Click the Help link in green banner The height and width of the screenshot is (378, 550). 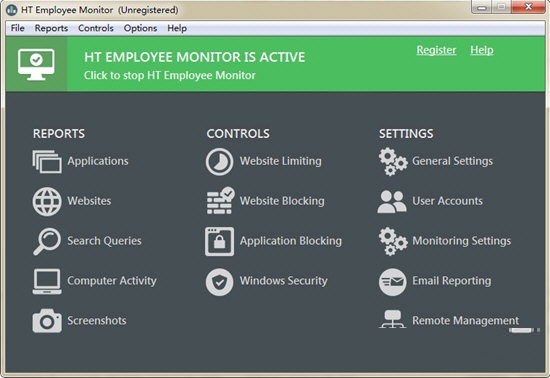click(x=482, y=50)
